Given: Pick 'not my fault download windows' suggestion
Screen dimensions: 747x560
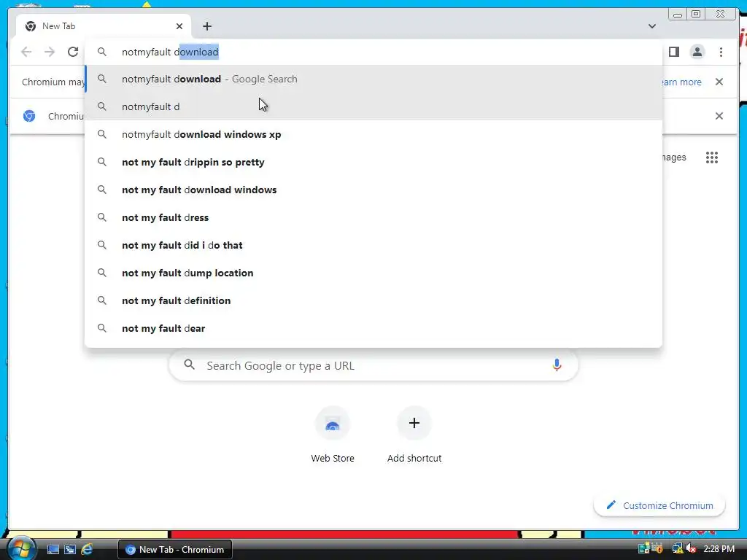Looking at the screenshot, I should coord(373,190).
